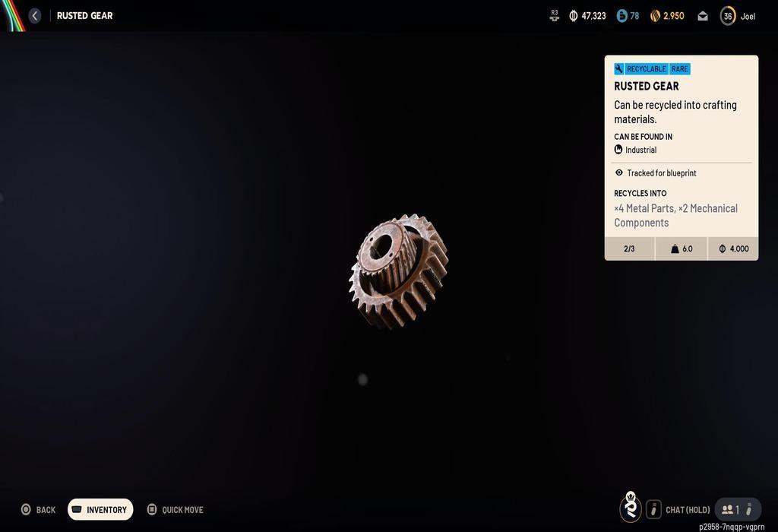Click the rusted gear 3D model preview
The height and width of the screenshot is (532, 778).
pos(397,271)
